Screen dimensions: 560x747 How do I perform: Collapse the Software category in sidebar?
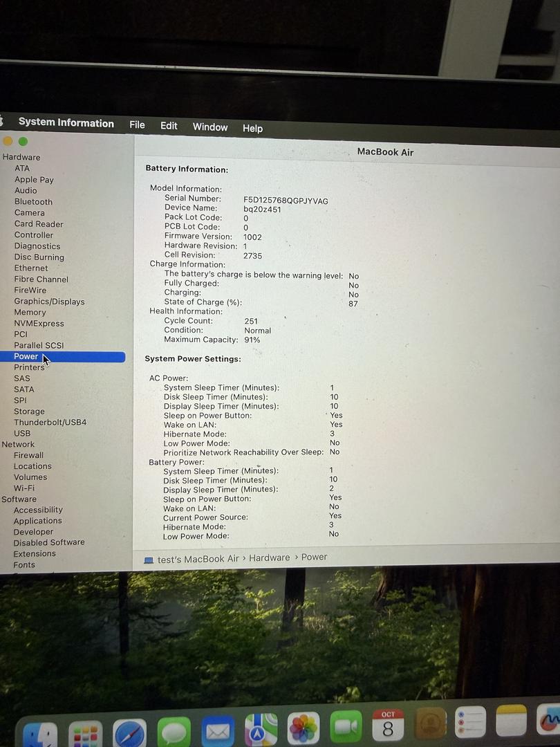point(19,499)
